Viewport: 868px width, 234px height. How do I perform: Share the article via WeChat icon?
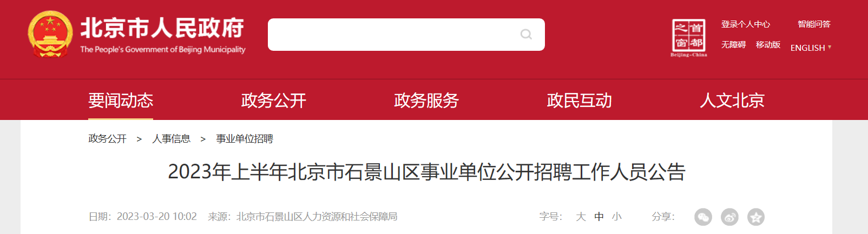pos(703,217)
